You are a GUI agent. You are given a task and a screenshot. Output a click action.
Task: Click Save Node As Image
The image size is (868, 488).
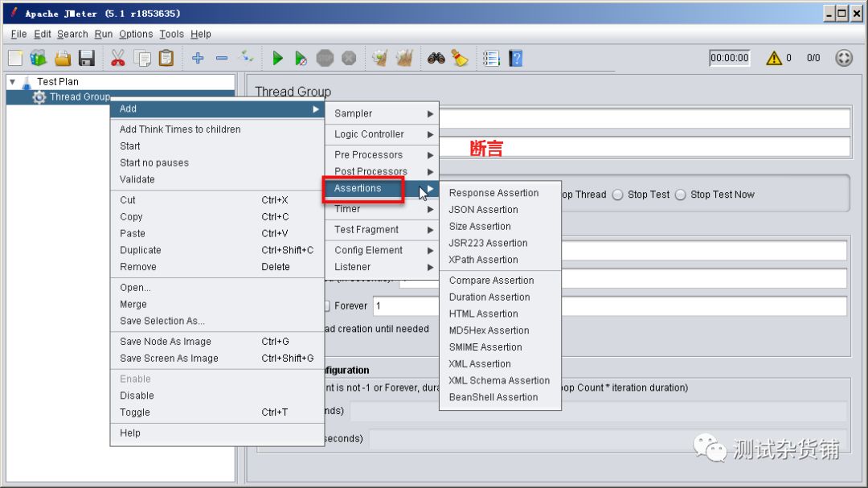217,341
